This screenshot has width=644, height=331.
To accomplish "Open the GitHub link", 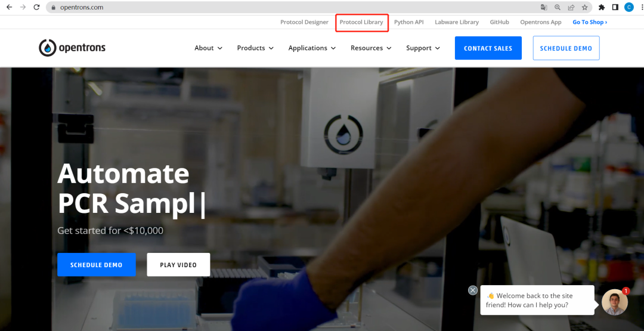I will [x=500, y=22].
